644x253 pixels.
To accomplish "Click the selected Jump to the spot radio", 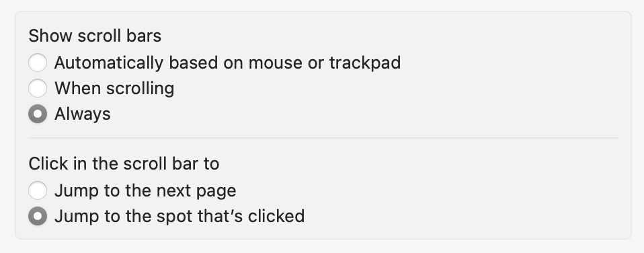I will click(38, 216).
